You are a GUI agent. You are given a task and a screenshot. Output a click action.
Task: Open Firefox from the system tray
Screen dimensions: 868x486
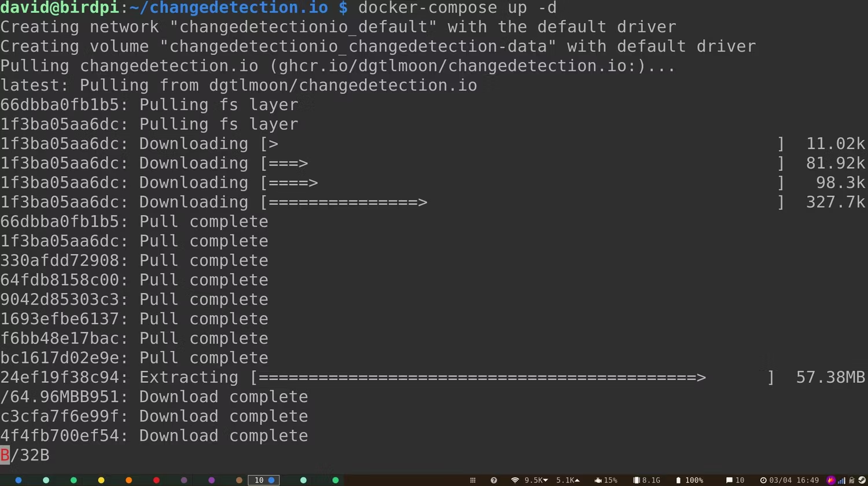tap(830, 480)
